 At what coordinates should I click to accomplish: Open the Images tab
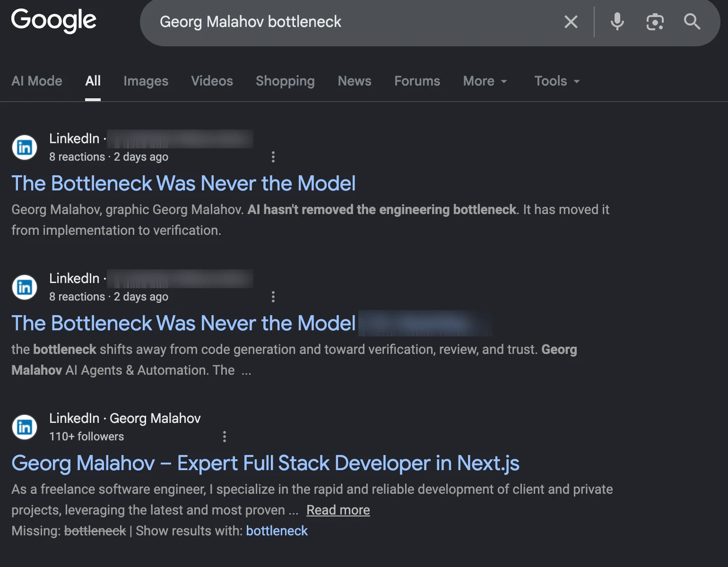point(146,81)
